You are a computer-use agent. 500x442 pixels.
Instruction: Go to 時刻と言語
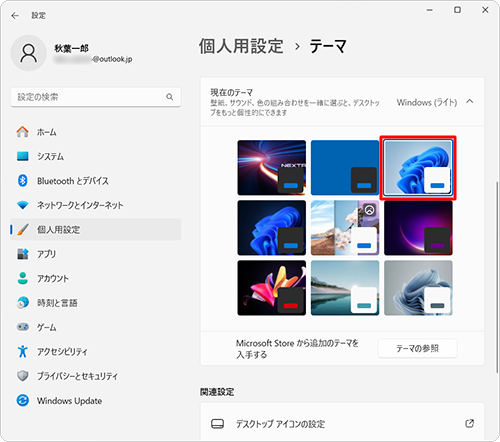96,303
